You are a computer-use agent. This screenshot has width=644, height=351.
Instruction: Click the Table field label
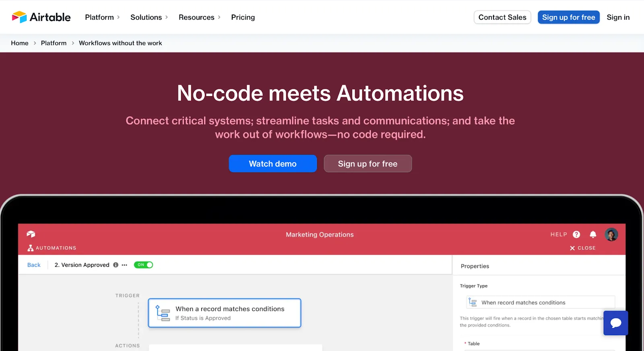473,344
